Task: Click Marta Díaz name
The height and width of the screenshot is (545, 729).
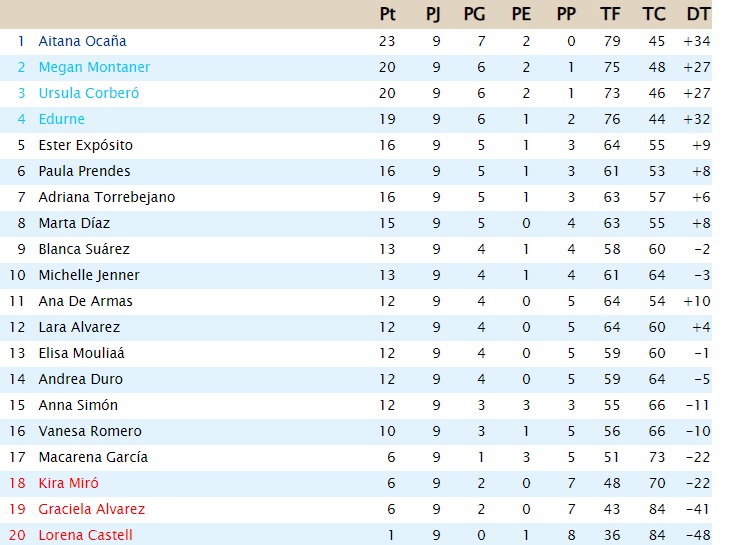Action: point(74,223)
